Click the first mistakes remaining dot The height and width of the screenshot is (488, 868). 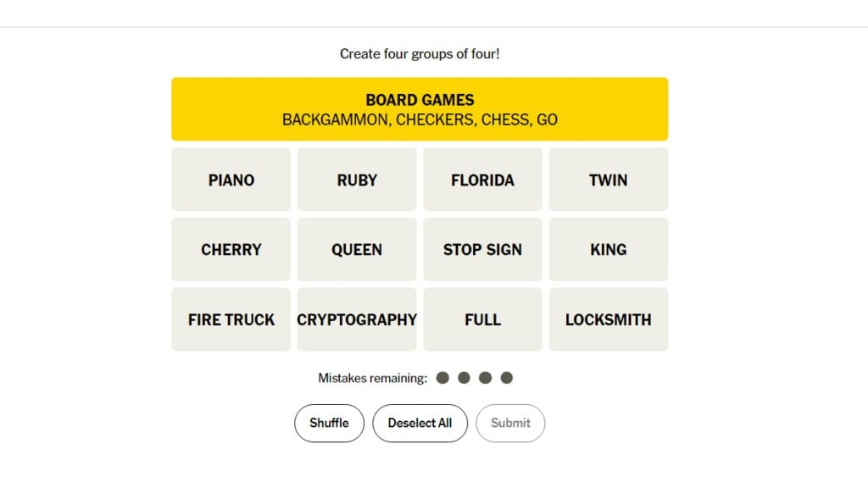click(x=442, y=378)
